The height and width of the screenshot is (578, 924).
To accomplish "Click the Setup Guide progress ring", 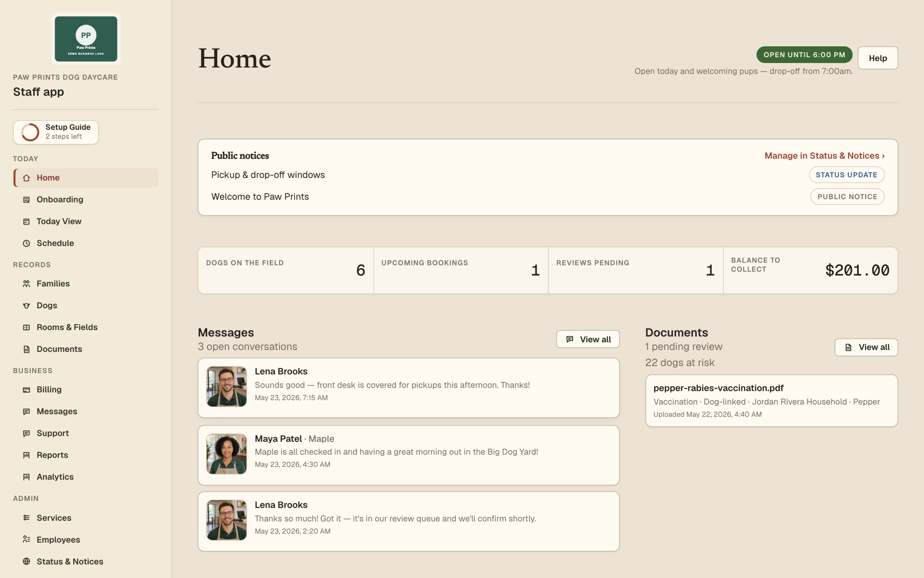I will click(x=30, y=132).
